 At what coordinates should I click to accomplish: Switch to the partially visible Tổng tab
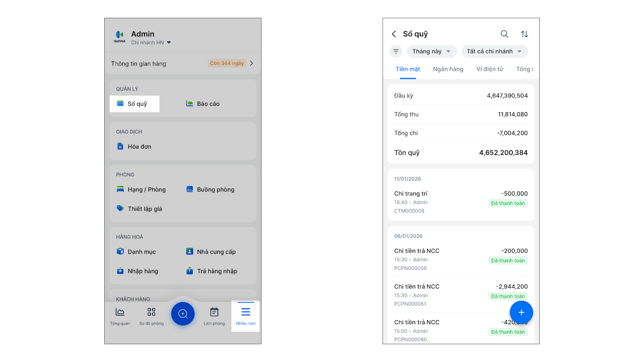tap(525, 69)
